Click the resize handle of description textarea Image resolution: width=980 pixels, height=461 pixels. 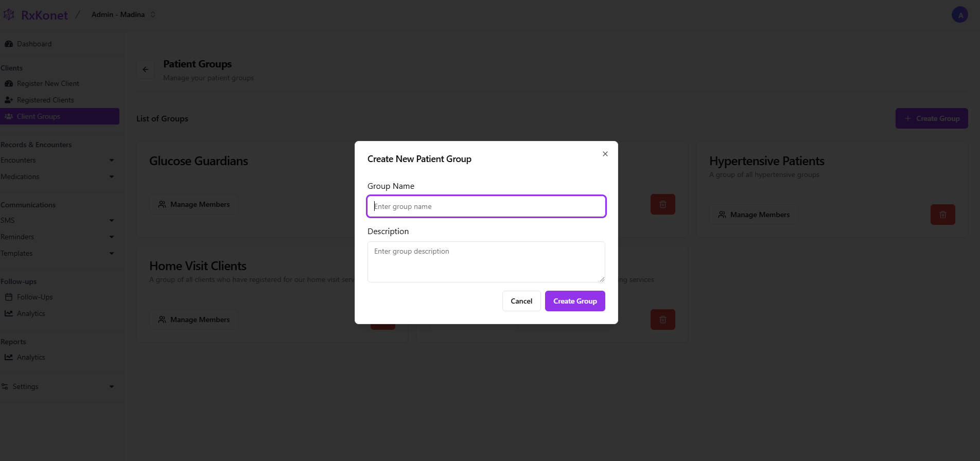pyautogui.click(x=602, y=279)
